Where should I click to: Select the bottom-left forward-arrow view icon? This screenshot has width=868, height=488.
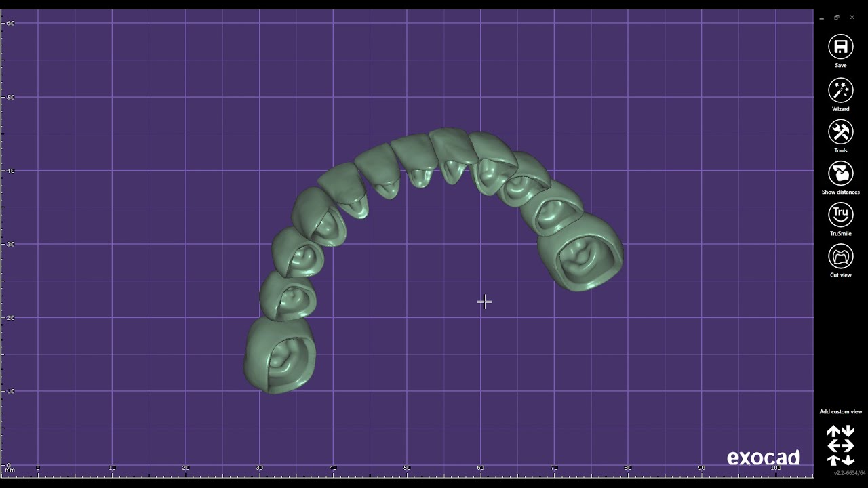click(833, 460)
